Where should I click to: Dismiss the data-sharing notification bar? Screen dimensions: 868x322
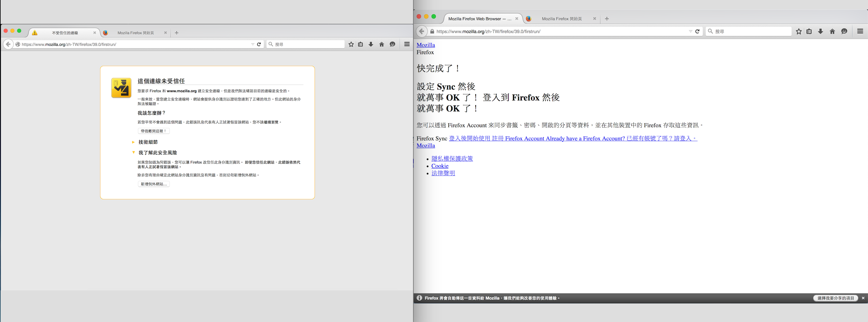pos(863,298)
